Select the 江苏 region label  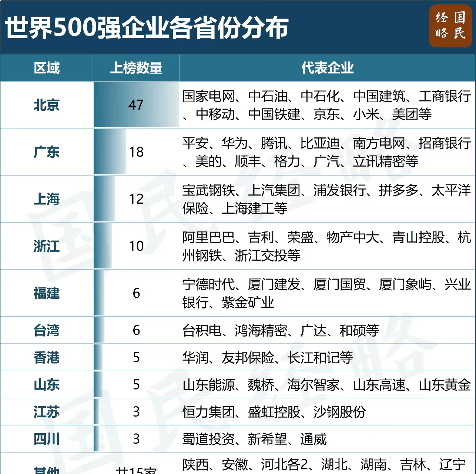pyautogui.click(x=47, y=412)
